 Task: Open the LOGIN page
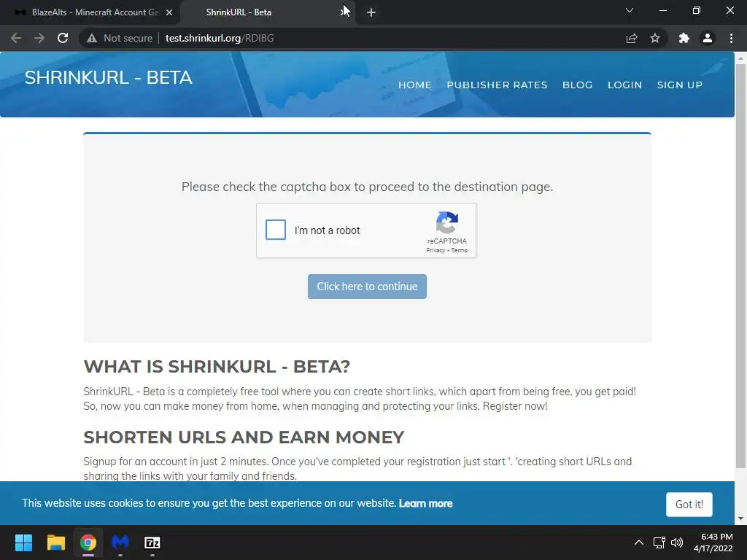pyautogui.click(x=624, y=85)
